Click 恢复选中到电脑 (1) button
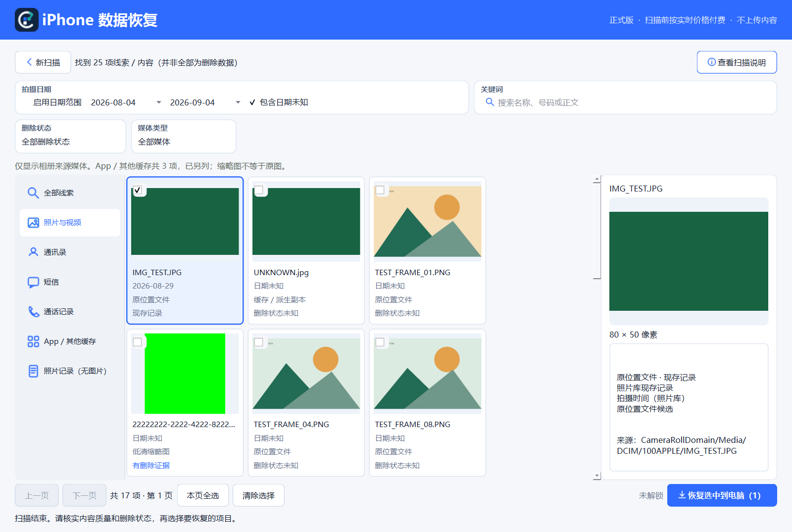Viewport: 792px width, 532px height. tap(722, 495)
